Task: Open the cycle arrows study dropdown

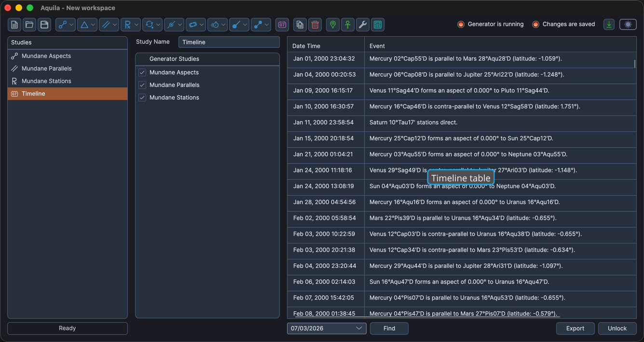Action: [x=152, y=25]
